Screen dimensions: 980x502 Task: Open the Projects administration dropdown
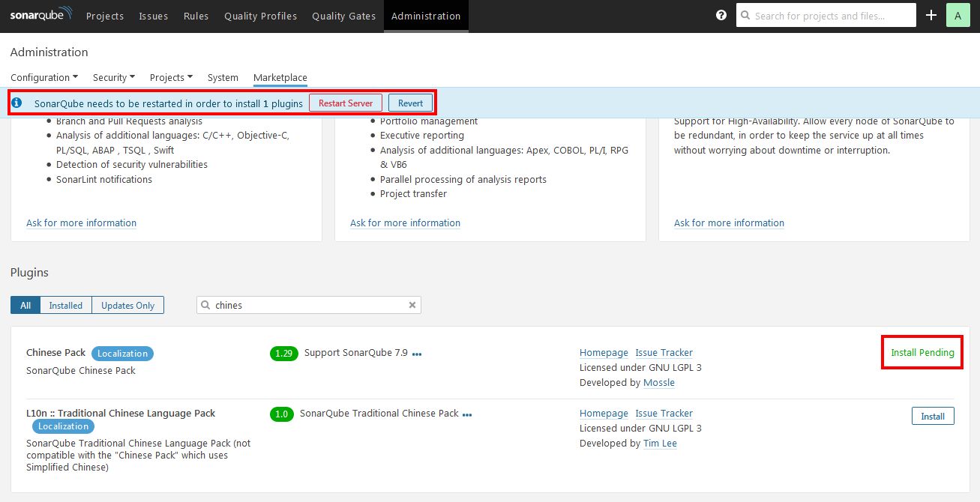(171, 77)
